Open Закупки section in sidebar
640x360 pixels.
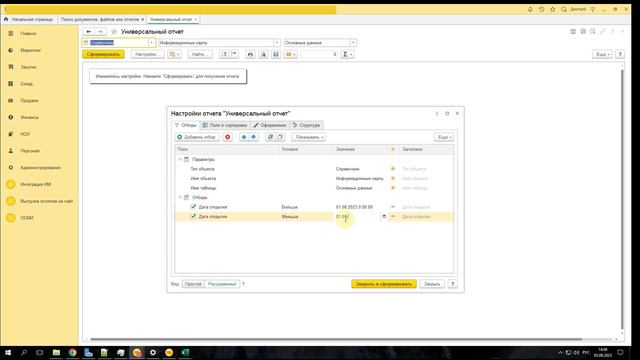click(28, 67)
